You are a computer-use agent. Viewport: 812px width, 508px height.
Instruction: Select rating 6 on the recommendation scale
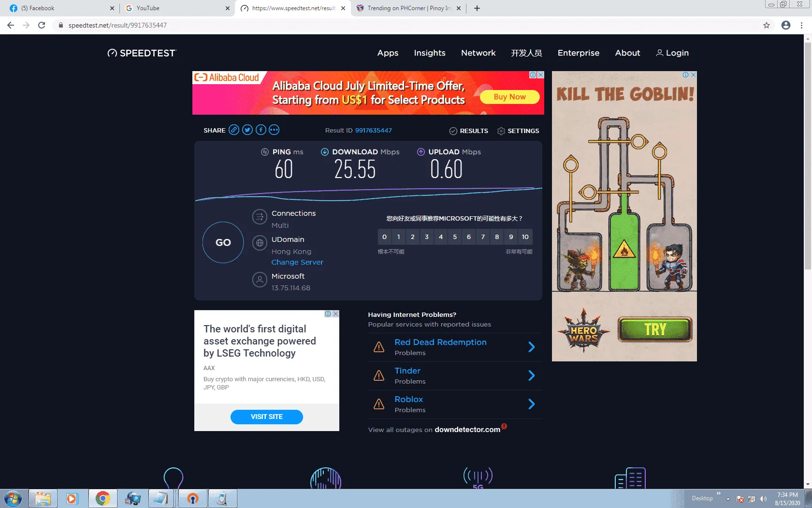pos(469,237)
